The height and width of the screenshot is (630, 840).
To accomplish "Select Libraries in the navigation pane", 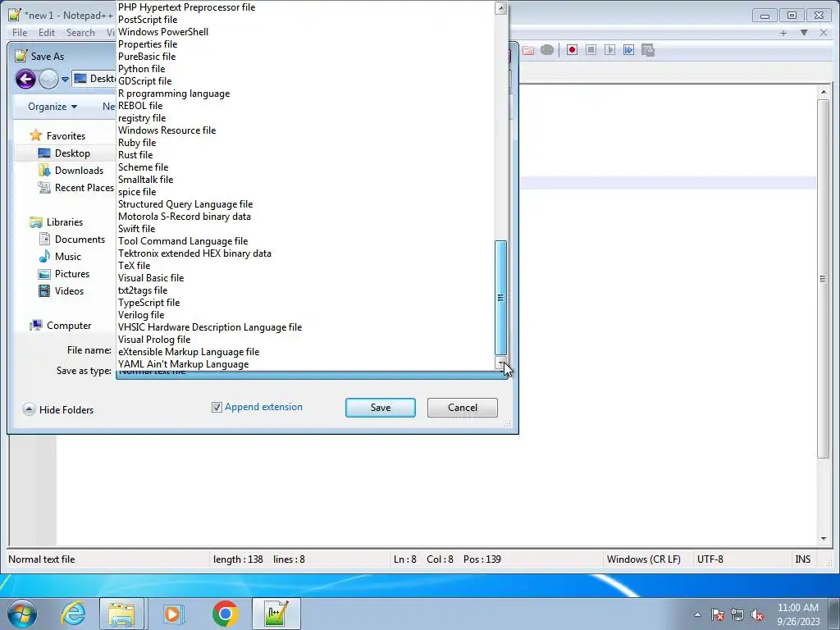I will 57,221.
